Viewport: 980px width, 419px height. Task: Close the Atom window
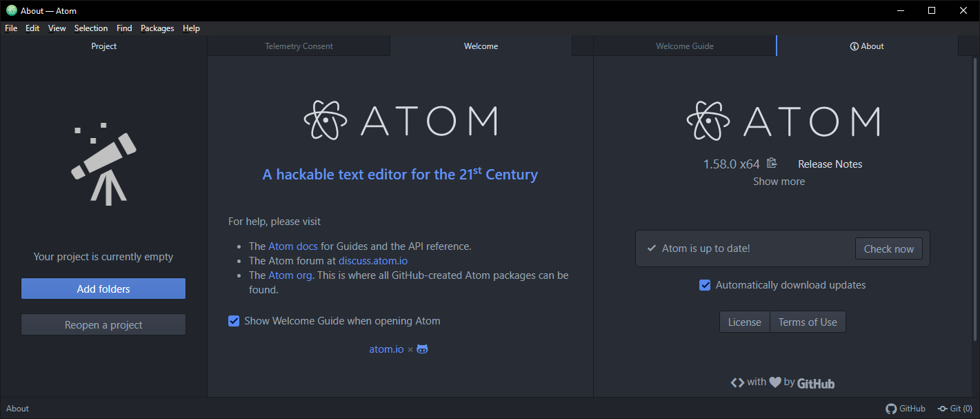[x=963, y=10]
